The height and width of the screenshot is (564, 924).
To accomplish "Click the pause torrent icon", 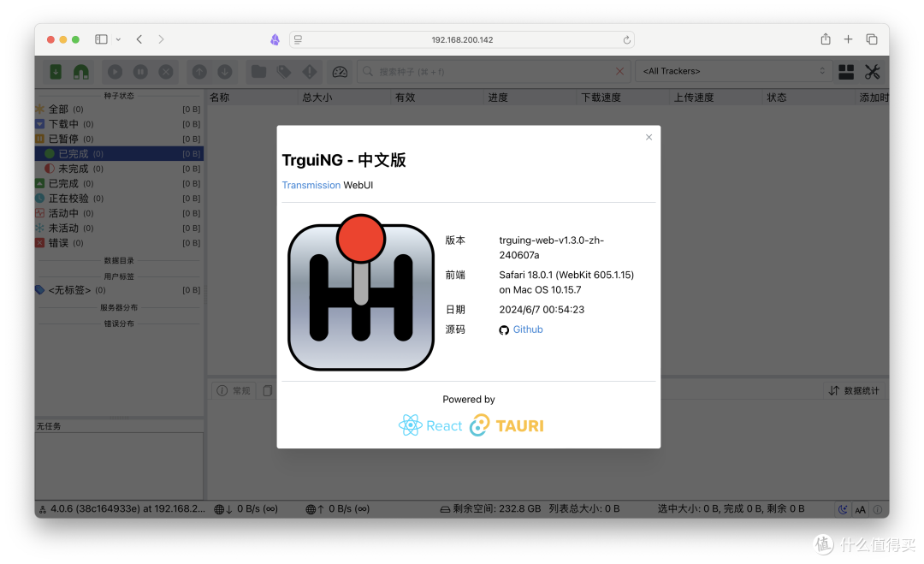I will tap(140, 72).
